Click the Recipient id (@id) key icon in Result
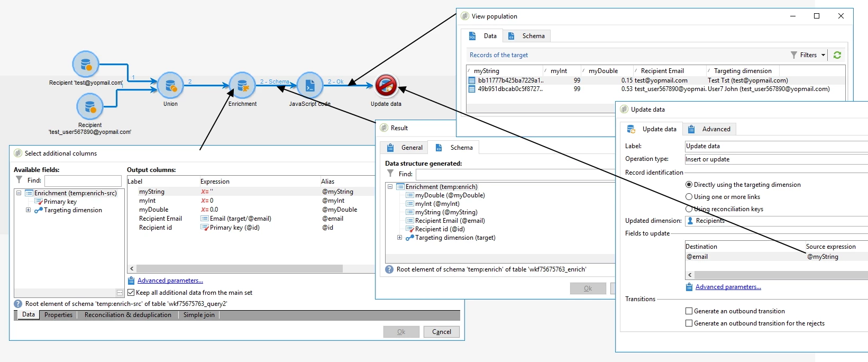 410,229
